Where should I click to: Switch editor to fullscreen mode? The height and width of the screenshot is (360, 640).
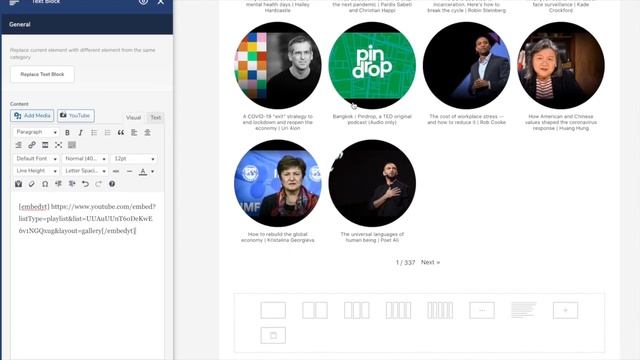[58, 145]
